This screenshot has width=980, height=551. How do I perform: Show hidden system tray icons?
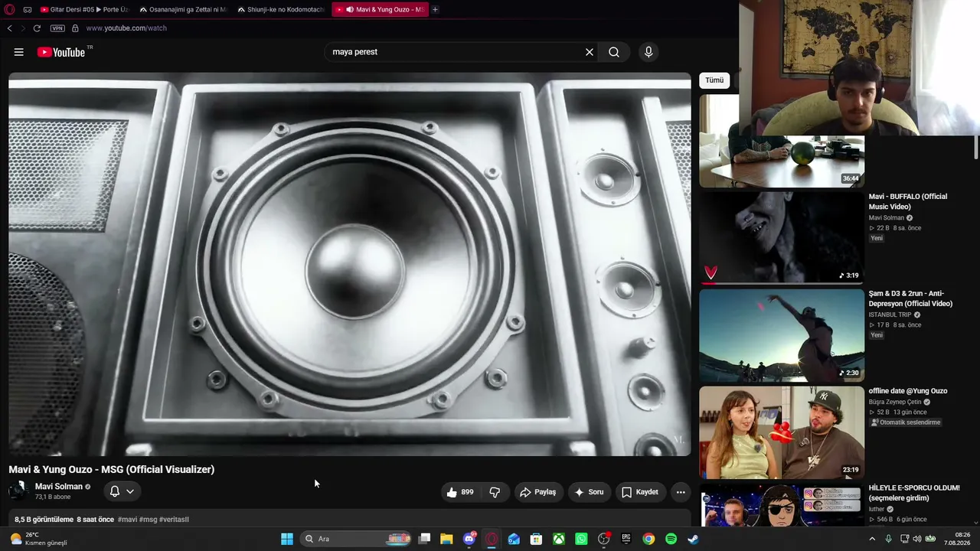pyautogui.click(x=872, y=539)
